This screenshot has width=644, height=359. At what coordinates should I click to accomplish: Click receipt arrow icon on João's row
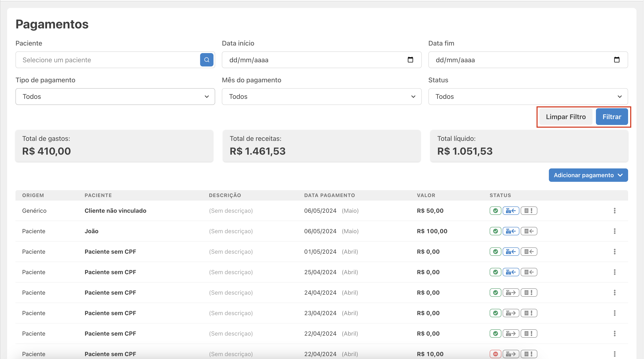click(x=529, y=231)
